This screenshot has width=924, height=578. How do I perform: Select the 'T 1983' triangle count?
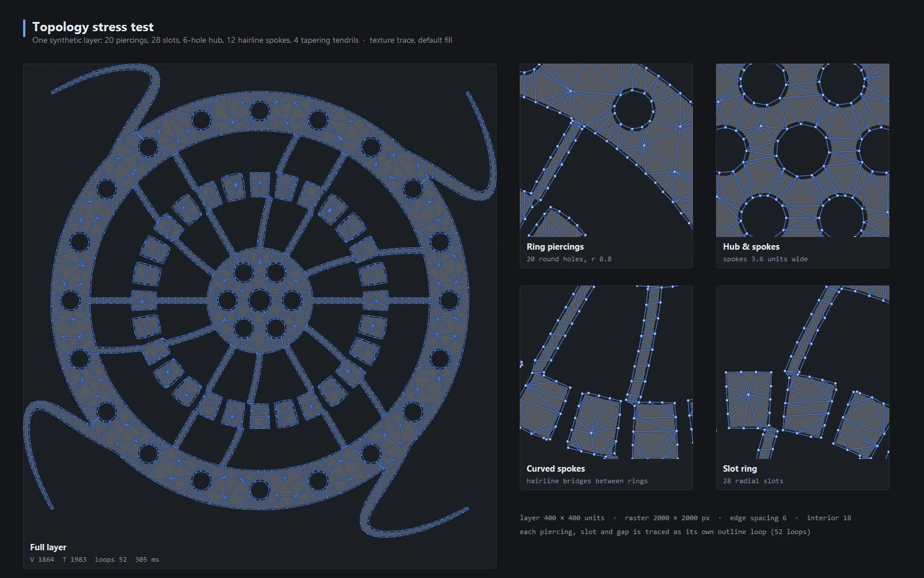pyautogui.click(x=74, y=560)
